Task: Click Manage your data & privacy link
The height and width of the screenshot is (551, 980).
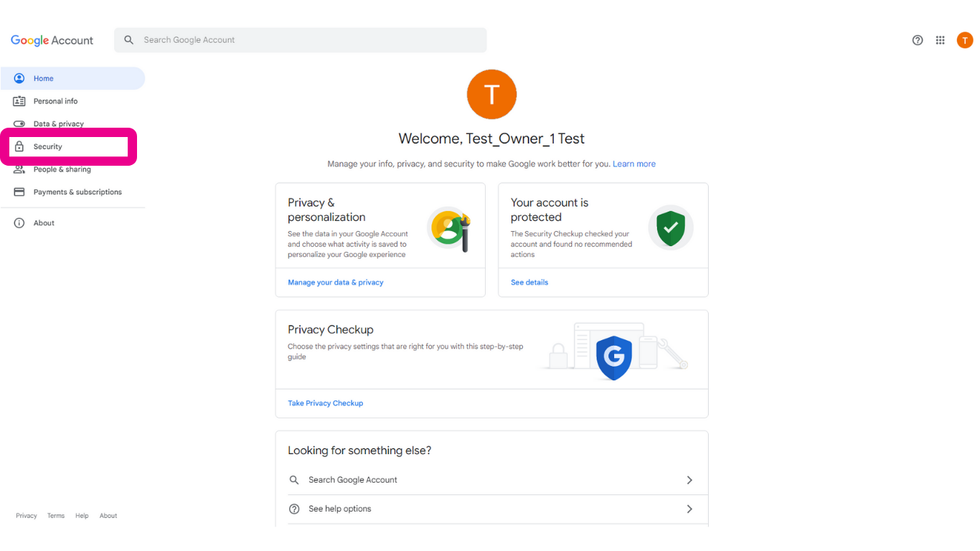Action: [336, 283]
